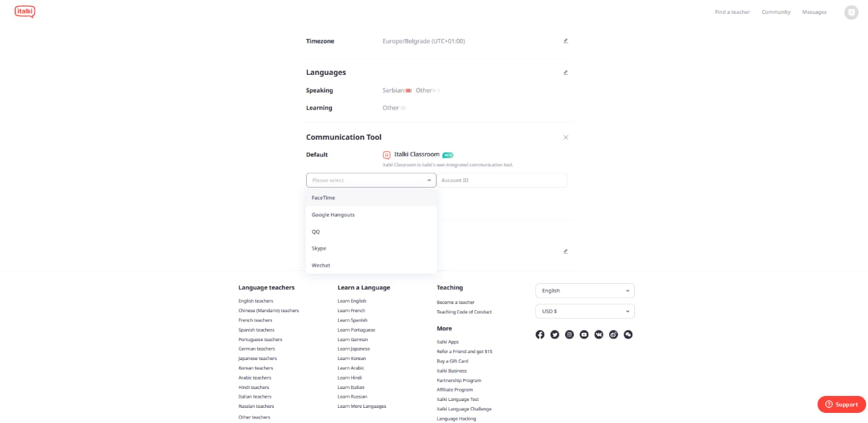Choose FaceTime from the list
Screen dimensions: 868x423
[x=371, y=198]
